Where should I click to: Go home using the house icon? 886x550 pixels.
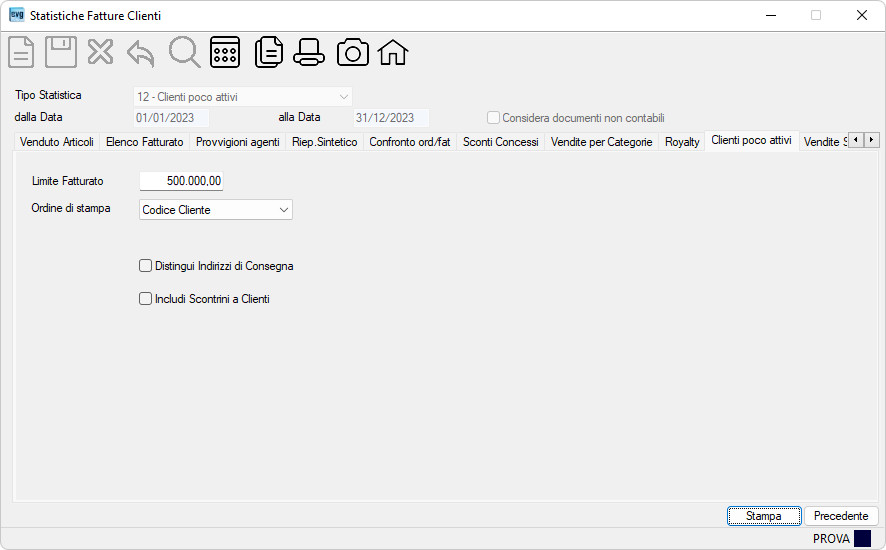click(393, 53)
